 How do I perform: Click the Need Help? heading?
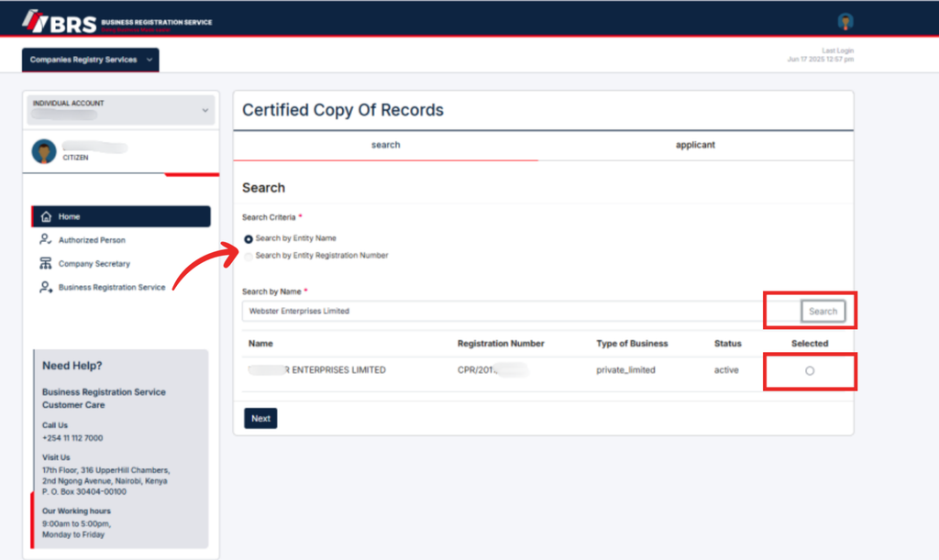pos(72,366)
